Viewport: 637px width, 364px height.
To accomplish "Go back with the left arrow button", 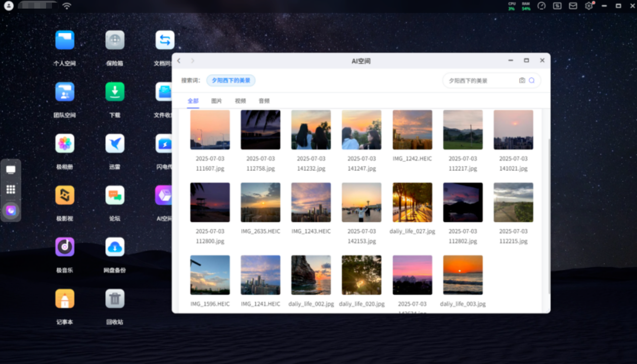I will point(179,61).
